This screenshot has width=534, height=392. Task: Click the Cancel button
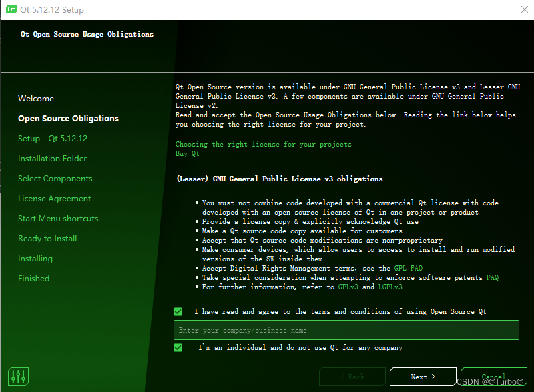[x=493, y=377]
